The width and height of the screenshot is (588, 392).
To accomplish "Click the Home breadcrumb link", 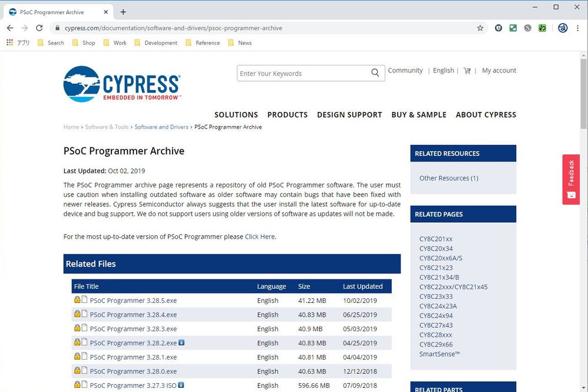I will point(71,127).
